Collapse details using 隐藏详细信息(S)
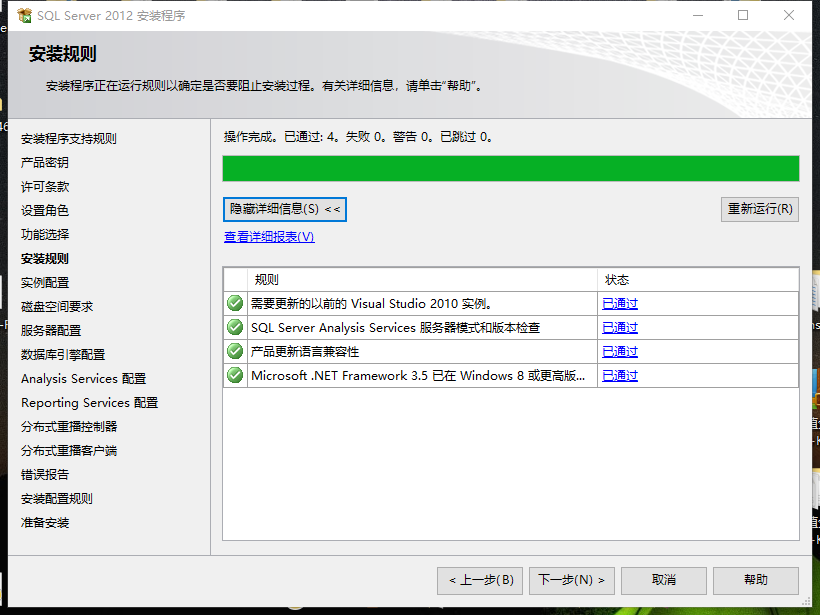 point(283,209)
